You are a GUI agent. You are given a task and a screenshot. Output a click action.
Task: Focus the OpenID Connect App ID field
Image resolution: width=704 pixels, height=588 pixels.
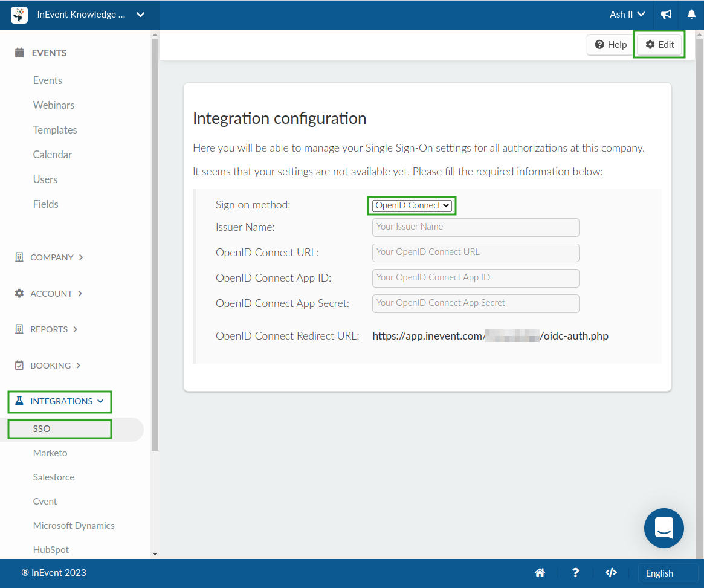coord(476,278)
